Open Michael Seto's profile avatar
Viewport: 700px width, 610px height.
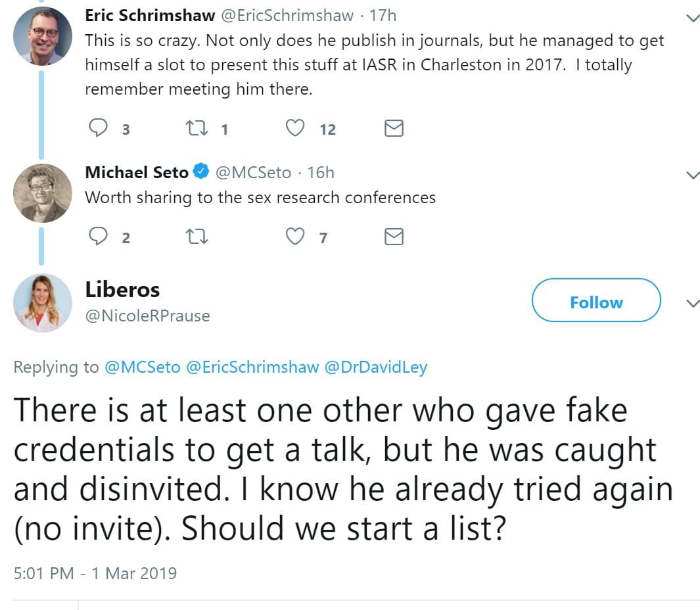point(43,193)
